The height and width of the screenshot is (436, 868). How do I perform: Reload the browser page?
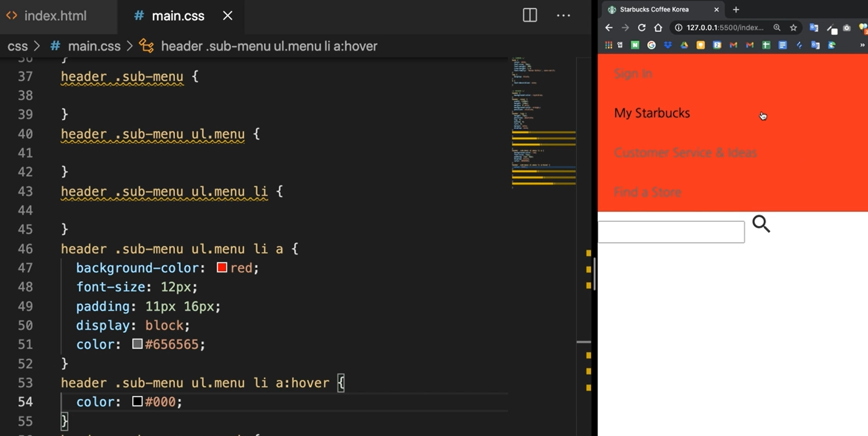tap(642, 27)
